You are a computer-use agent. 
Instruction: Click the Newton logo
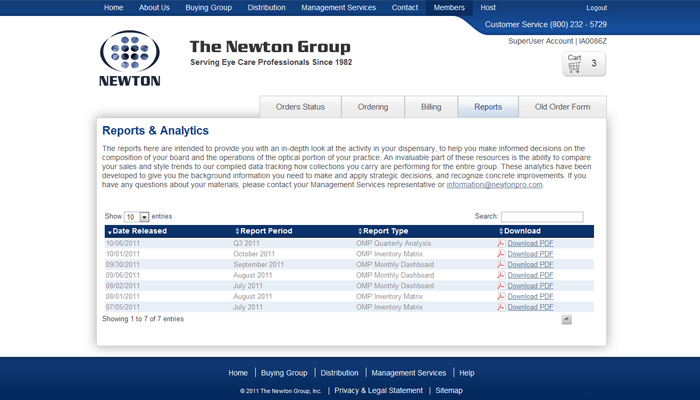(129, 58)
